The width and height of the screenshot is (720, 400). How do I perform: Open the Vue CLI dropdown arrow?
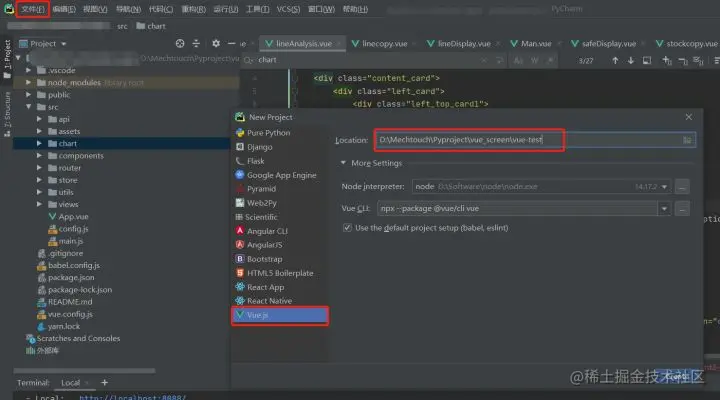tap(664, 209)
